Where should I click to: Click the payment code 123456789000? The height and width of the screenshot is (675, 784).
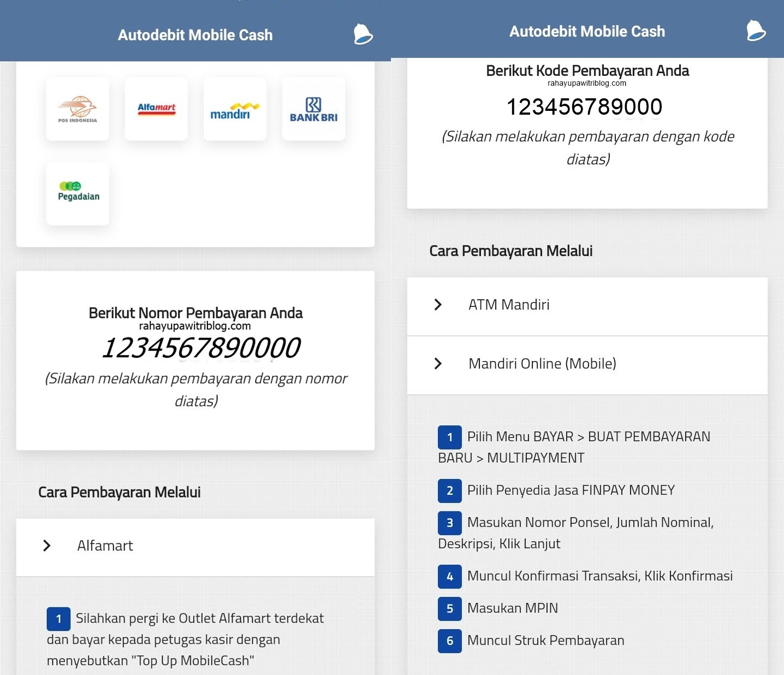[585, 106]
